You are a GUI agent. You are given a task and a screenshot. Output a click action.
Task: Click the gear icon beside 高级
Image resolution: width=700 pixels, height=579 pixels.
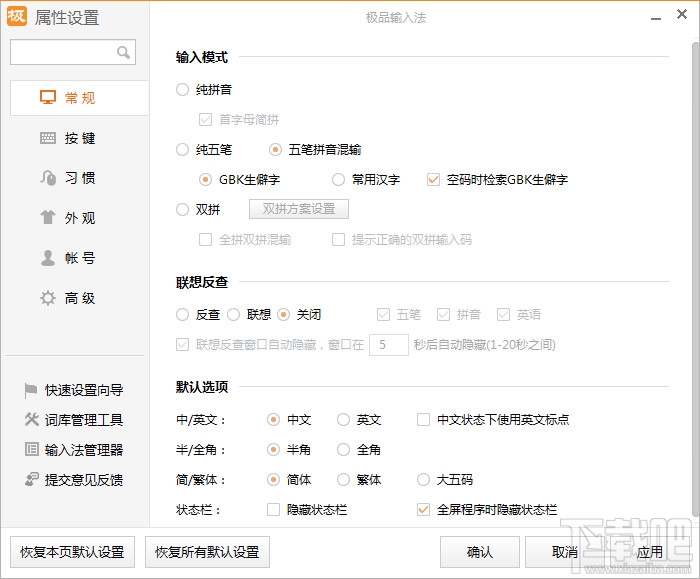pyautogui.click(x=48, y=298)
